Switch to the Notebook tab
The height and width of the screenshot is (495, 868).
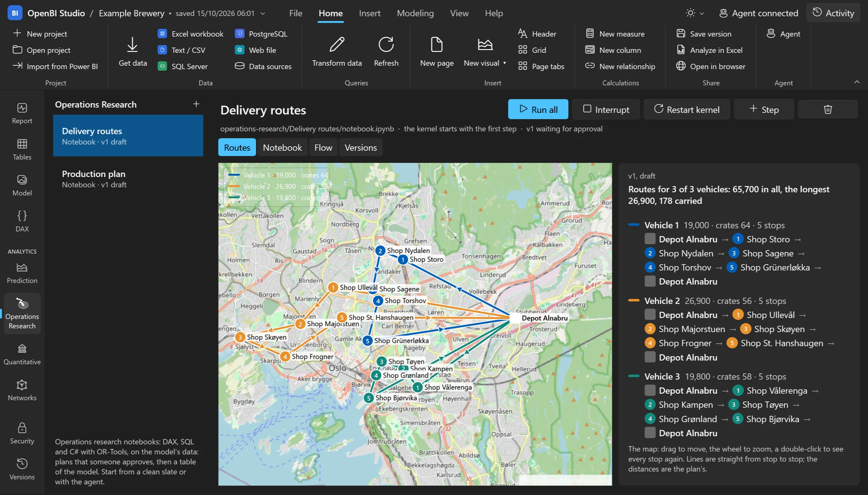coord(282,147)
